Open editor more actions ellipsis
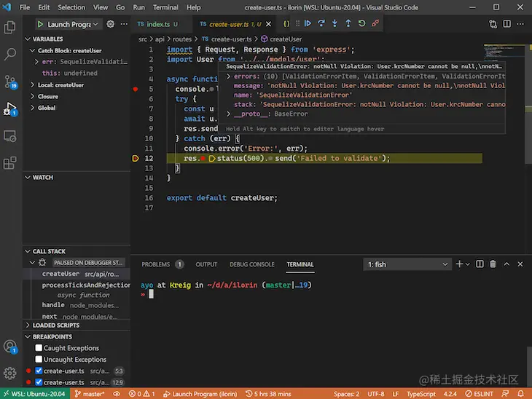The height and width of the screenshot is (399, 532). pos(520,24)
